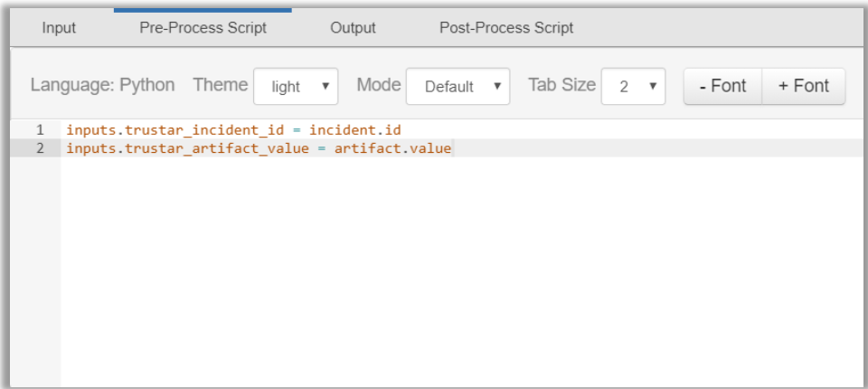Decrease editor font with - Font

click(722, 87)
